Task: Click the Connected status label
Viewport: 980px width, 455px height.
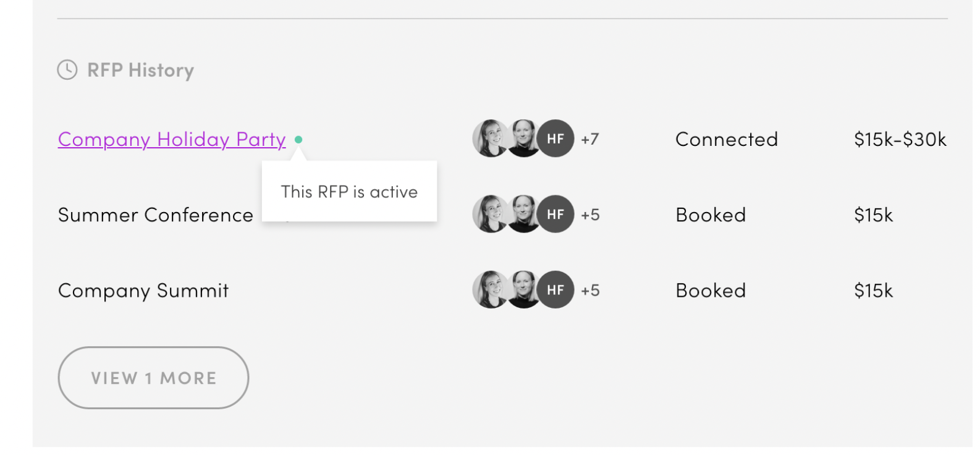Action: [x=727, y=140]
